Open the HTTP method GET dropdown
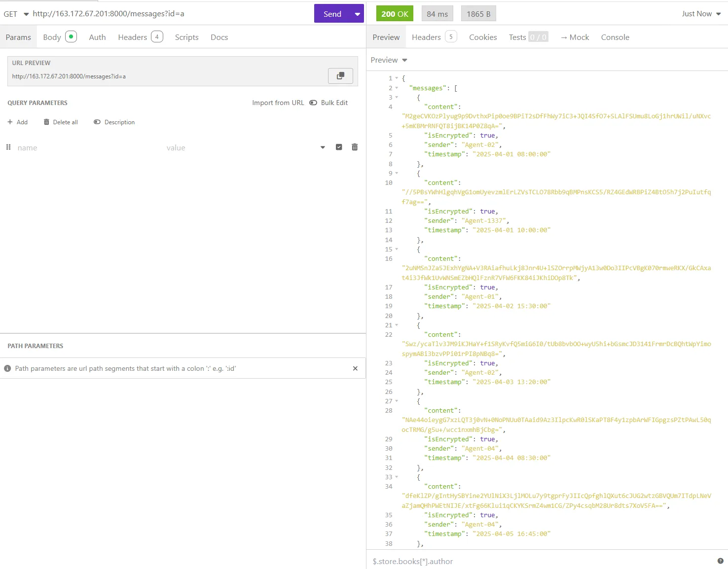The width and height of the screenshot is (728, 569). click(16, 14)
